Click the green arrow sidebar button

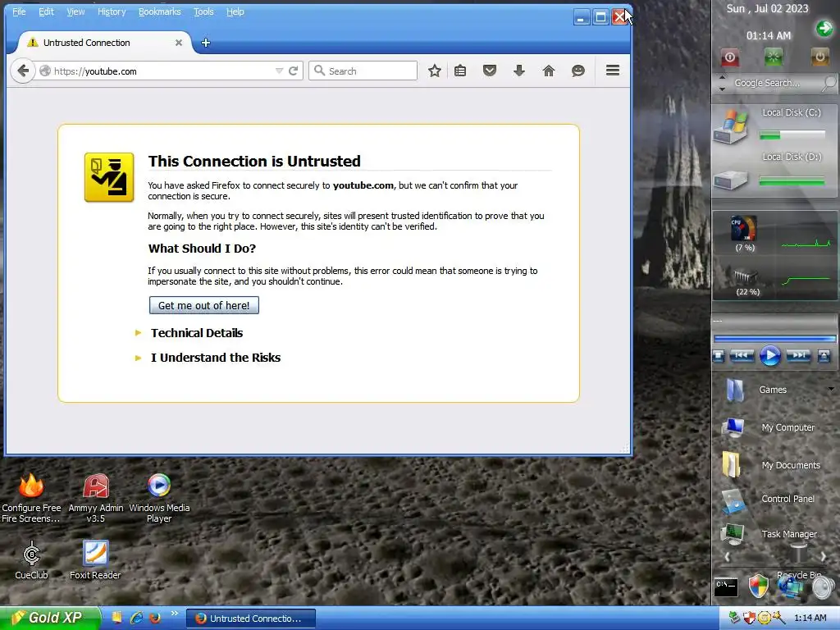[x=824, y=29]
